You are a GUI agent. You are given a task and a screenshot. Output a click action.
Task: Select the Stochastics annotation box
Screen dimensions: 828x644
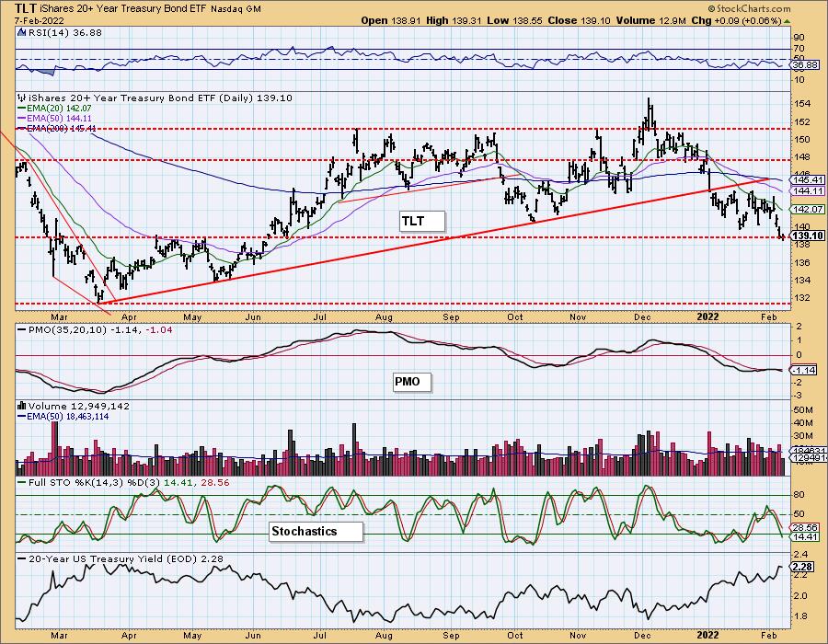(316, 532)
